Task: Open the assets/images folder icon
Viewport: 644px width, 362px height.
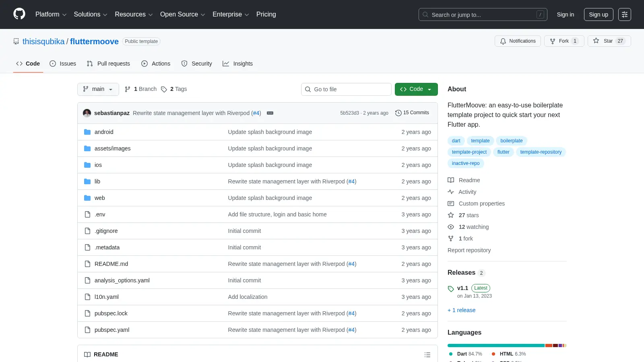Action: click(x=87, y=148)
